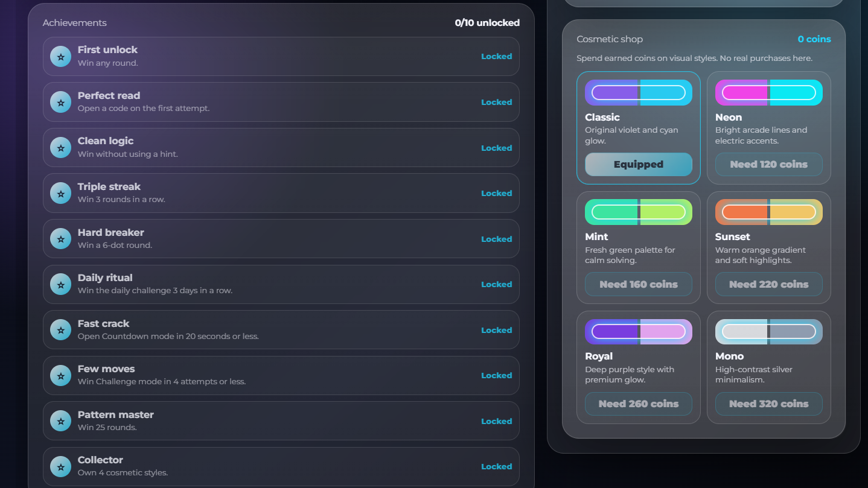The image size is (868, 488).
Task: Click the Achievements heading
Action: [x=74, y=23]
